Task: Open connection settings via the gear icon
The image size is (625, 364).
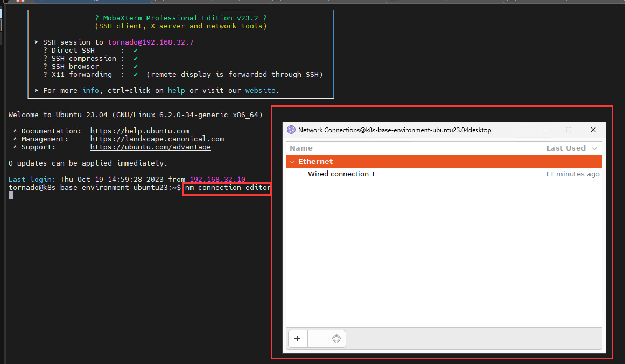Action: pos(336,339)
